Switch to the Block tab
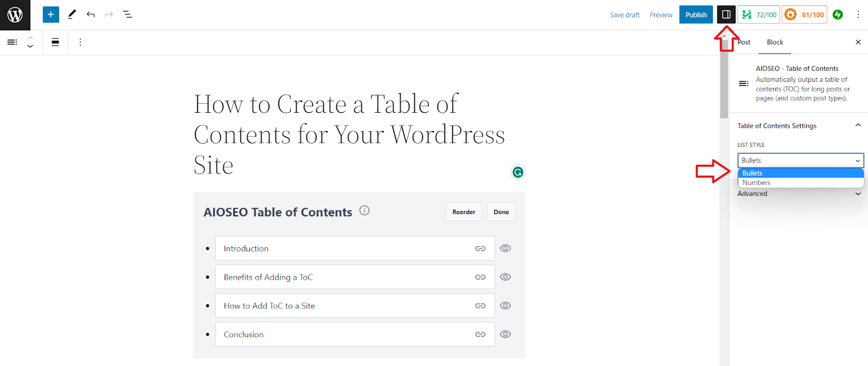 (775, 42)
